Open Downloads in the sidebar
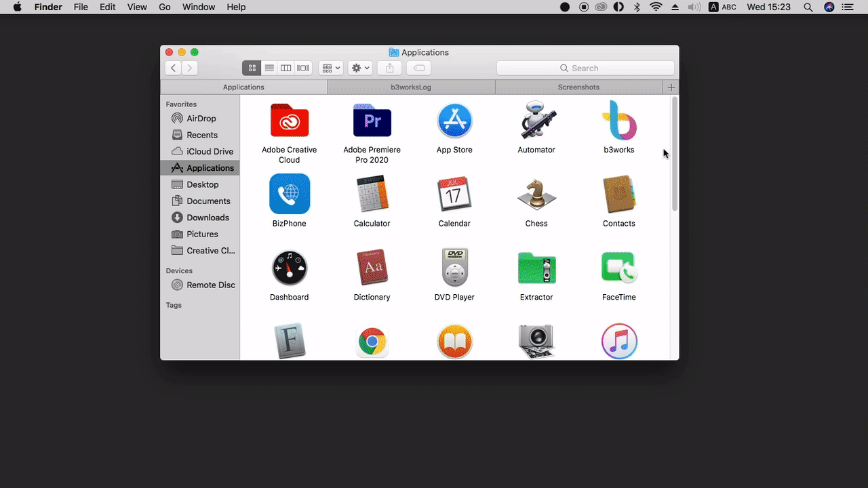 click(200, 218)
